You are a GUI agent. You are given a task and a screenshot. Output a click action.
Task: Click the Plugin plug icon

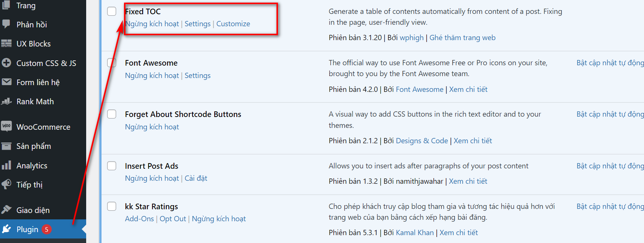(x=6, y=229)
